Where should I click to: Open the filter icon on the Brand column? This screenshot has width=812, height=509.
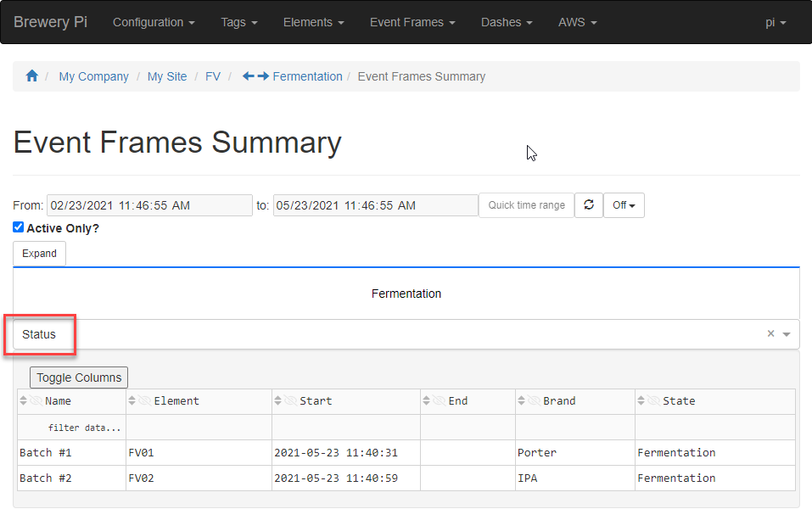point(535,400)
